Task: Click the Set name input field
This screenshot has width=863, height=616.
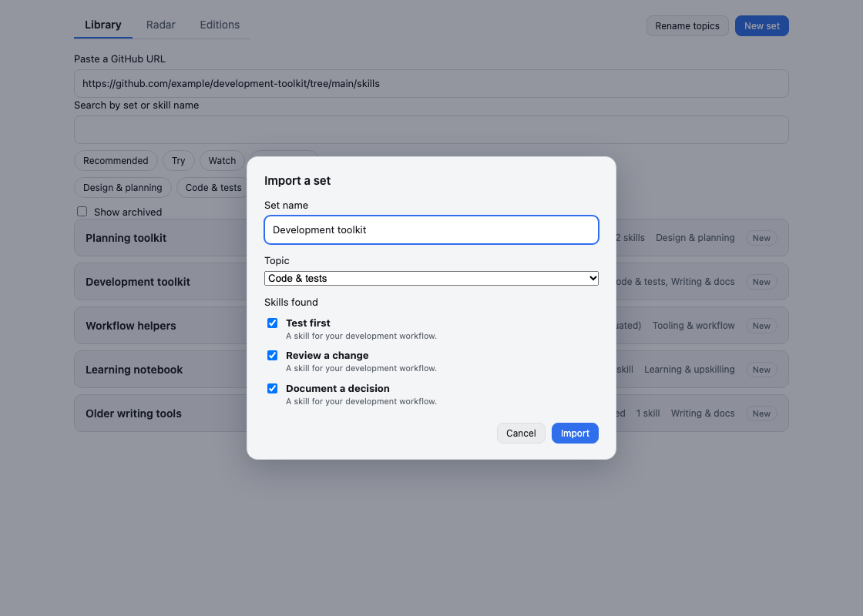Action: [431, 230]
